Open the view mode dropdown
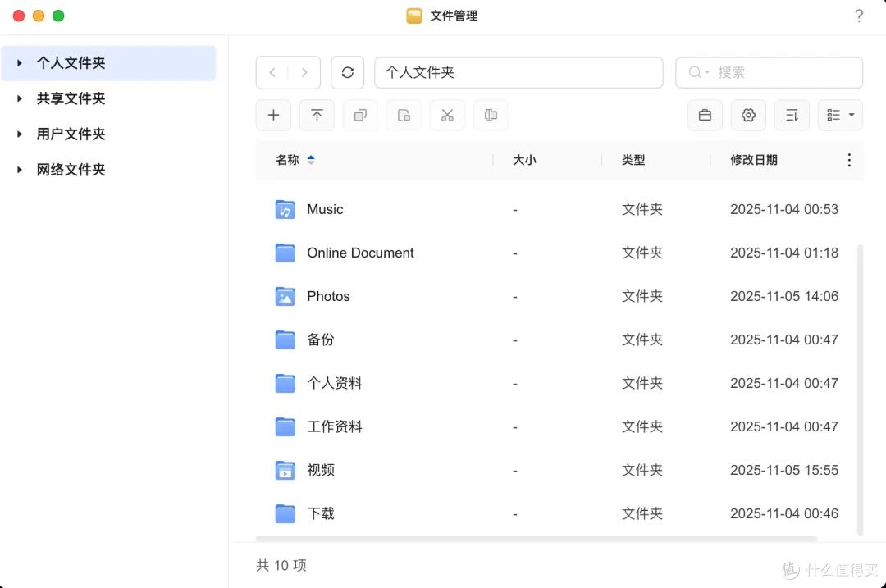886x588 pixels. coord(841,116)
